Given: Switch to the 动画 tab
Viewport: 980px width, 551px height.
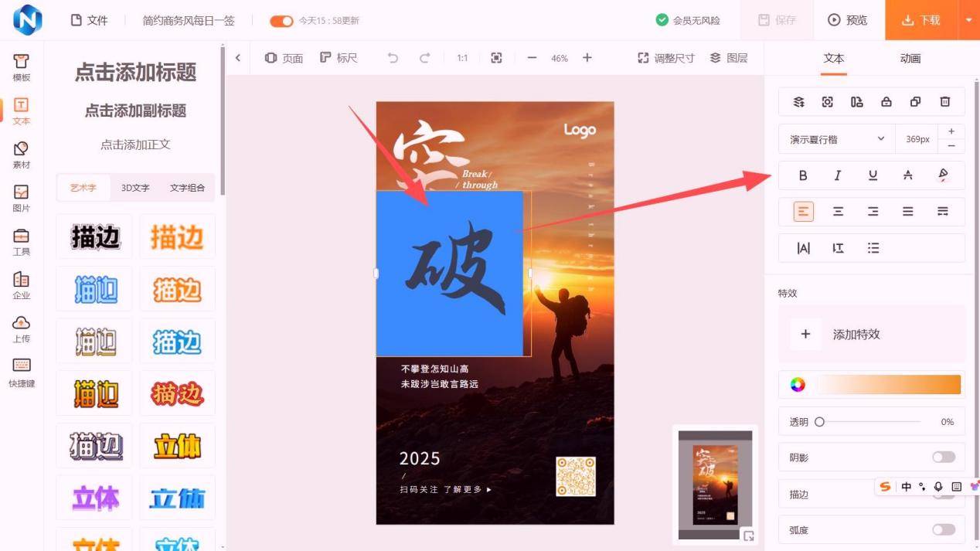Looking at the screenshot, I should point(910,58).
